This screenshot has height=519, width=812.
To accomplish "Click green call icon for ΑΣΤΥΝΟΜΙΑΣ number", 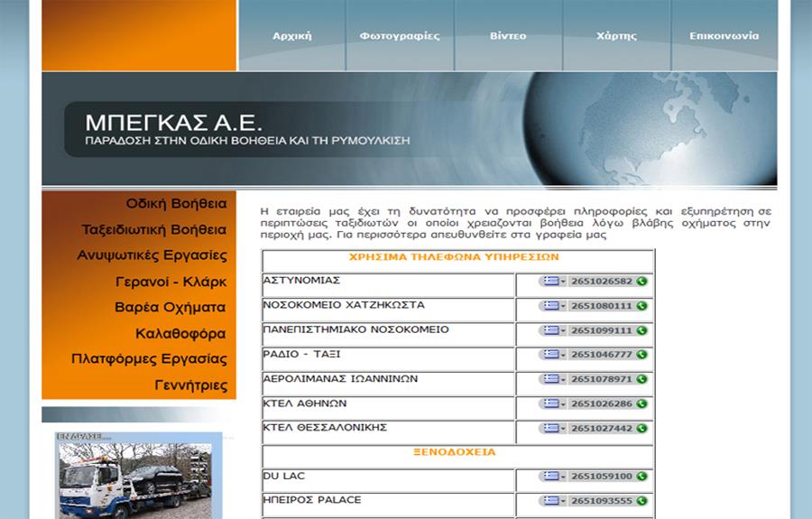I will click(x=641, y=282).
